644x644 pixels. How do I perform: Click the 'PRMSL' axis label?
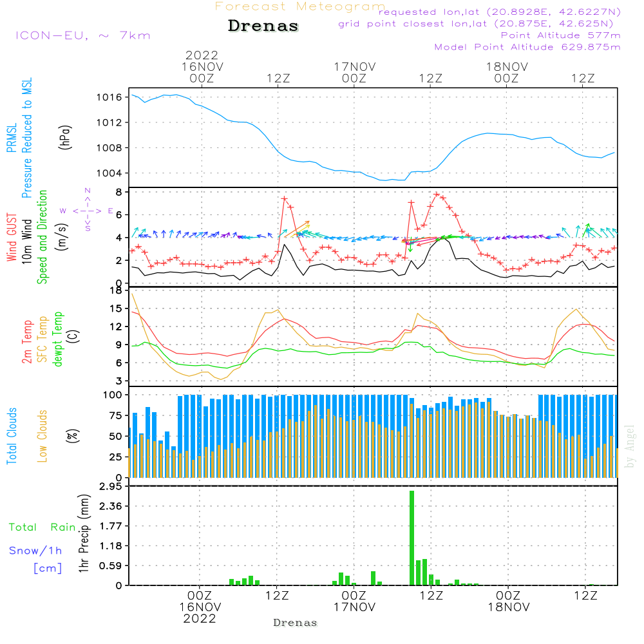tap(12, 138)
